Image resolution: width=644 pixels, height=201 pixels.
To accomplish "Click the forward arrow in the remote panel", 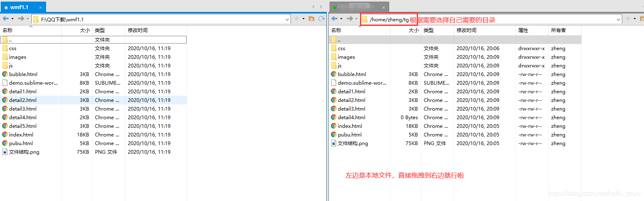I will 350,19.
